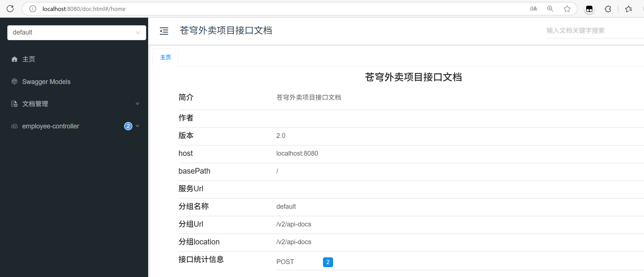Image resolution: width=644 pixels, height=277 pixels.
Task: Click the zoom magnifier icon in address bar
Action: pos(550,9)
